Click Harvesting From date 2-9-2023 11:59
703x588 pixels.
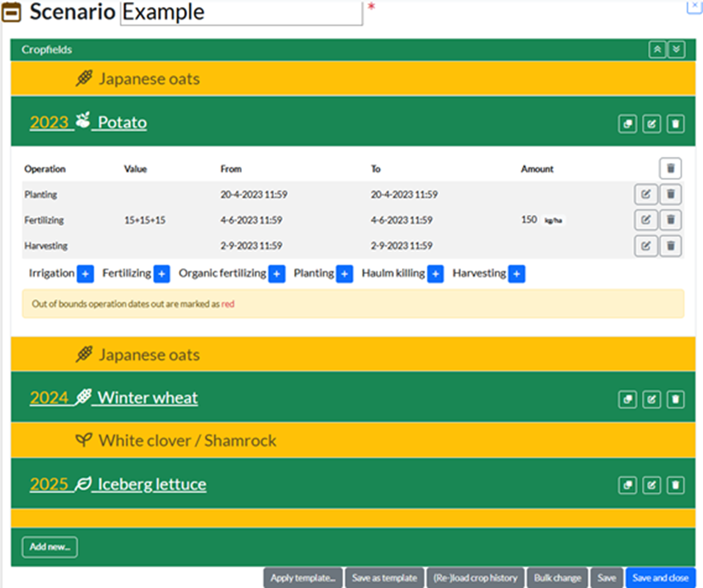251,246
